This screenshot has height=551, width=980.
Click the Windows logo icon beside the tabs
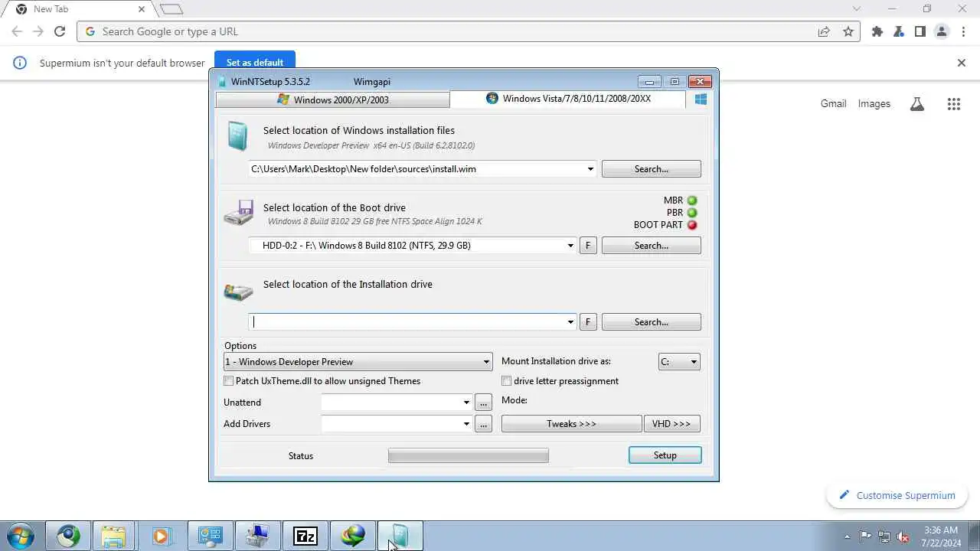coord(701,99)
